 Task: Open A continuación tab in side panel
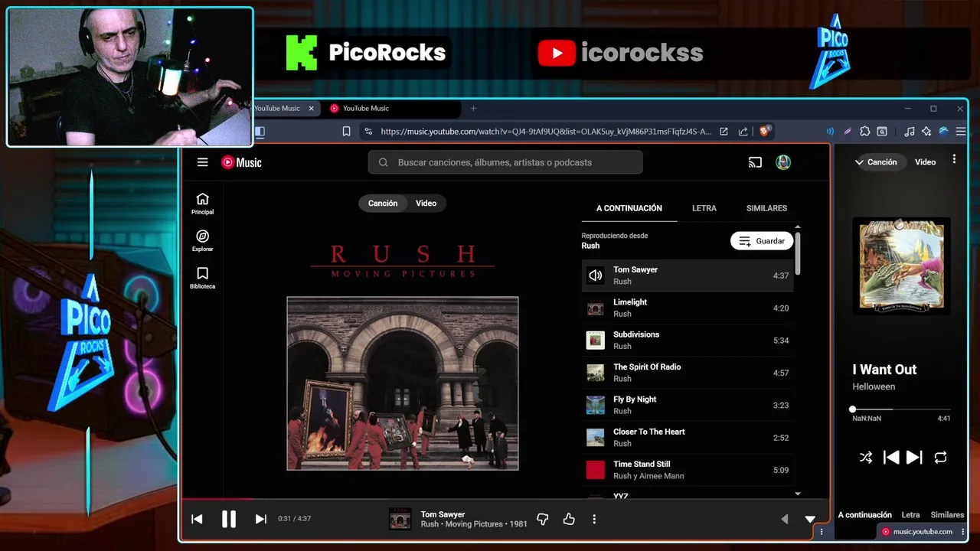pyautogui.click(x=864, y=515)
